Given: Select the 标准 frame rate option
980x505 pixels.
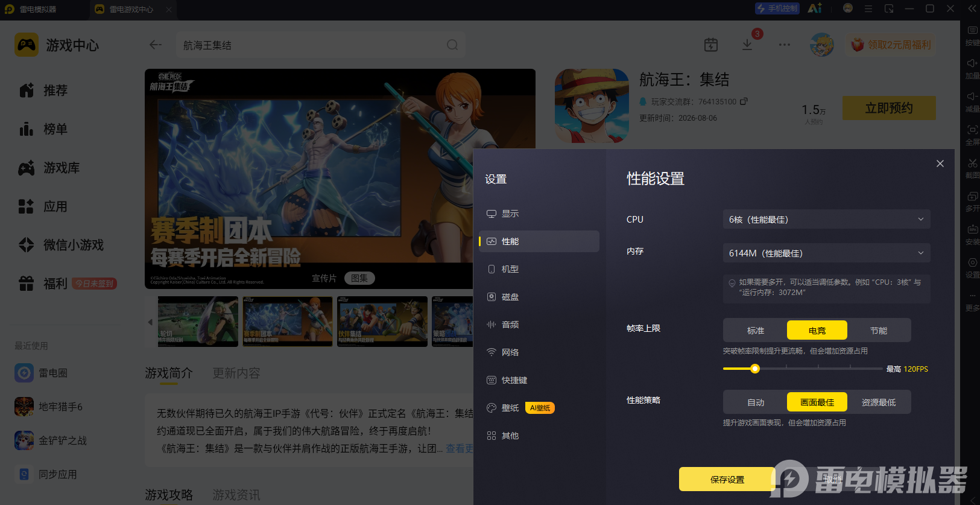Looking at the screenshot, I should point(756,331).
